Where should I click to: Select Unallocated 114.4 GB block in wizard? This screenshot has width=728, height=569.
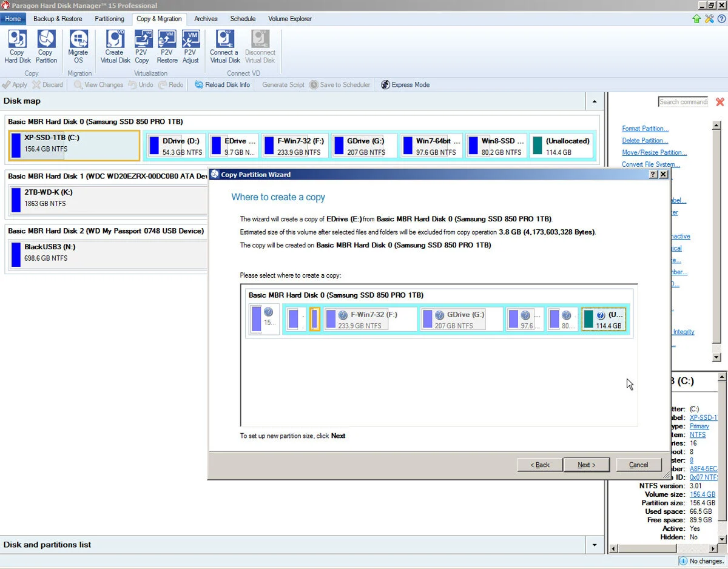pos(604,320)
